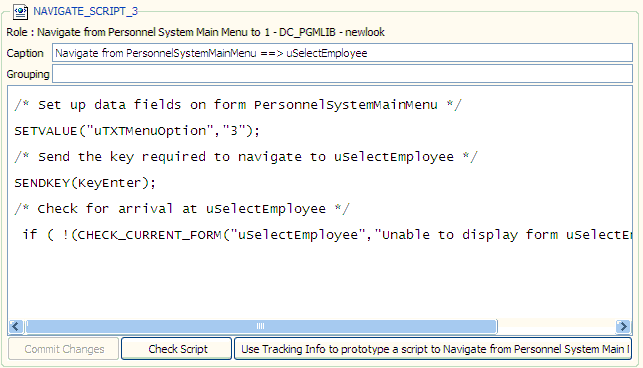Place cursor on the CHECK_CURRENT_FORM line
Viewport: 643px width, 368px height.
pos(327,235)
